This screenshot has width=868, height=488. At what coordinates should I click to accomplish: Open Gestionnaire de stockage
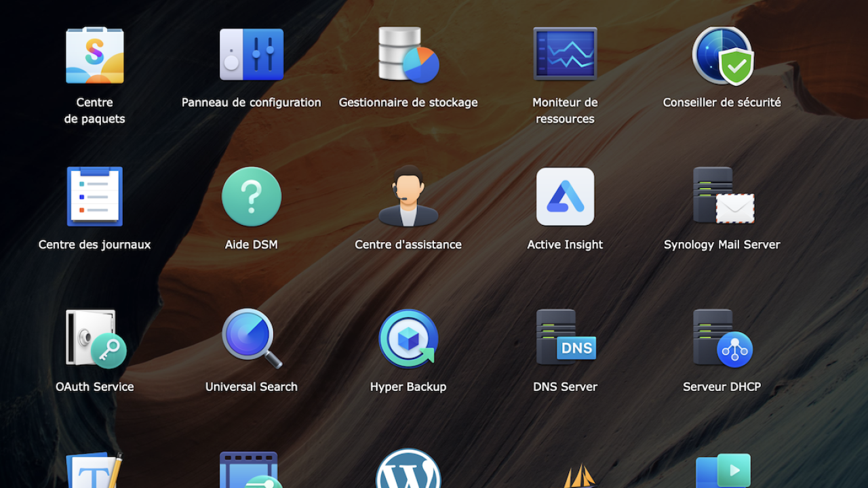point(408,55)
